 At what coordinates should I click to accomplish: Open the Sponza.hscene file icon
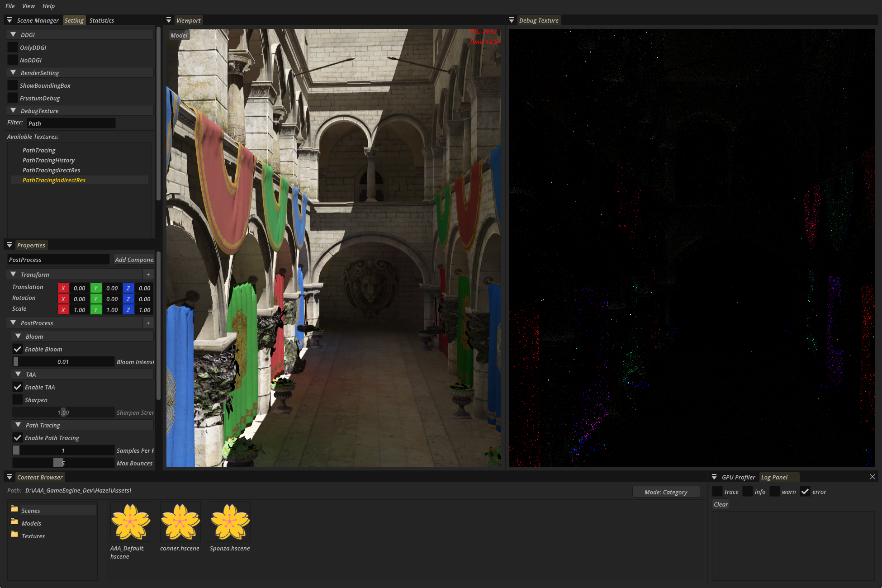[x=230, y=522]
